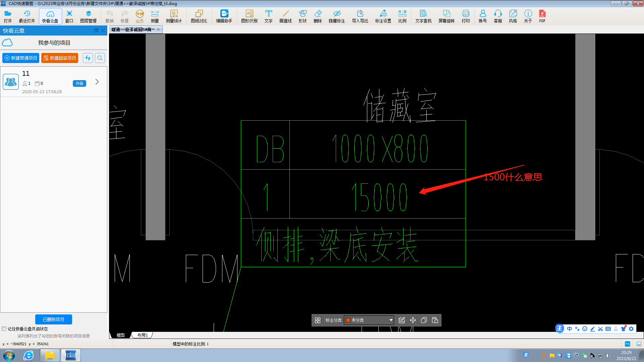Open project 11 avatar thumbnail
This screenshot has height=362, width=644.
[x=11, y=82]
